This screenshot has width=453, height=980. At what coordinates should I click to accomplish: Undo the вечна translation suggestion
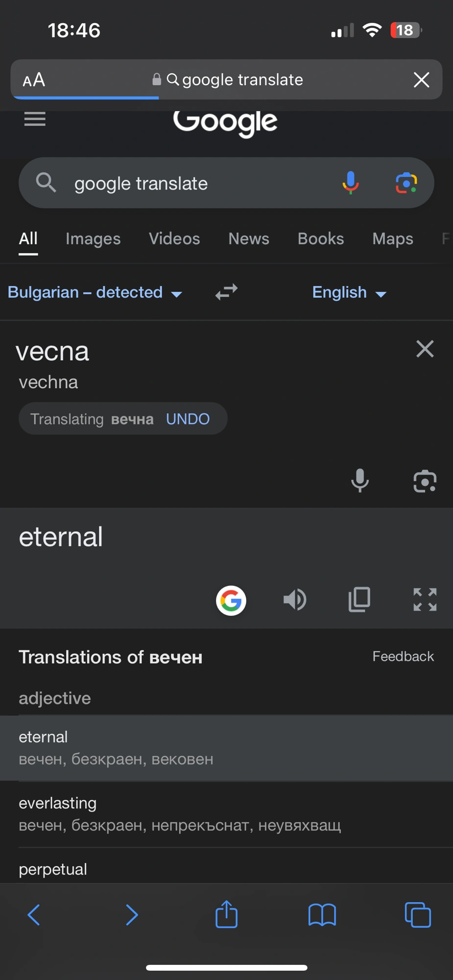(x=188, y=419)
